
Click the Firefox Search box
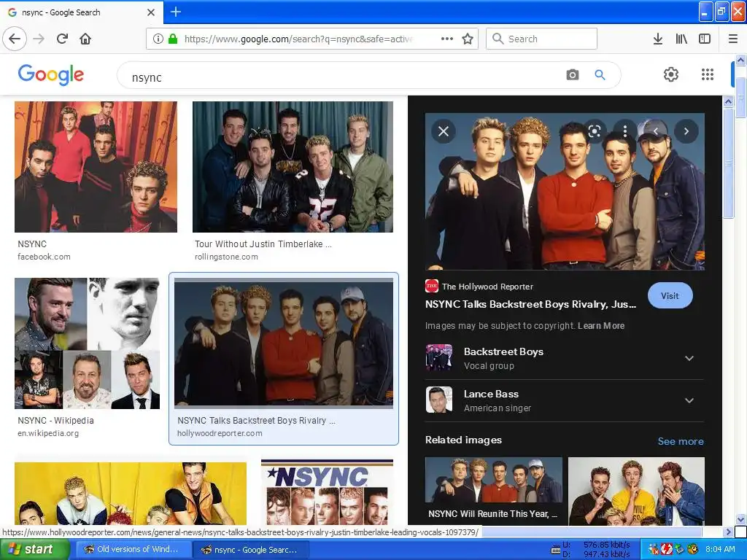[x=541, y=39]
